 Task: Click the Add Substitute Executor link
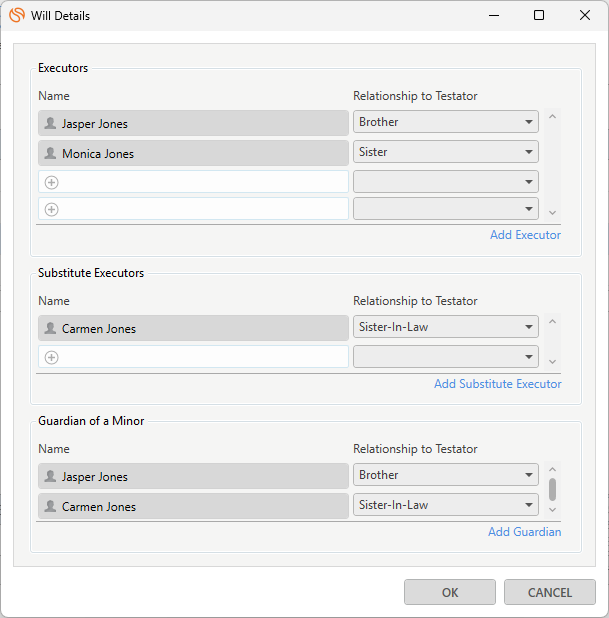pos(497,384)
